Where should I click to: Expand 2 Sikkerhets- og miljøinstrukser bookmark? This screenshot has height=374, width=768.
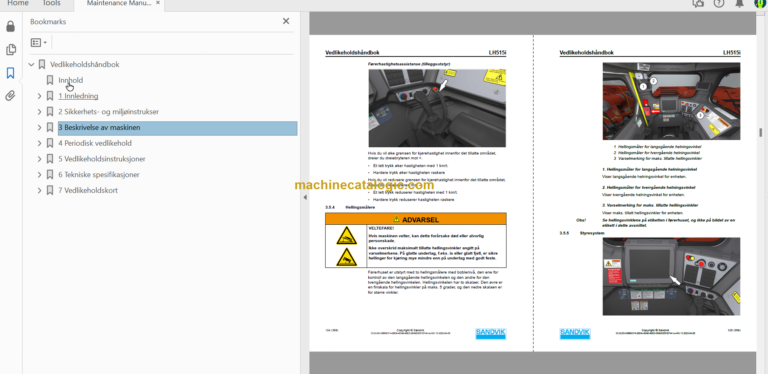[x=40, y=112]
